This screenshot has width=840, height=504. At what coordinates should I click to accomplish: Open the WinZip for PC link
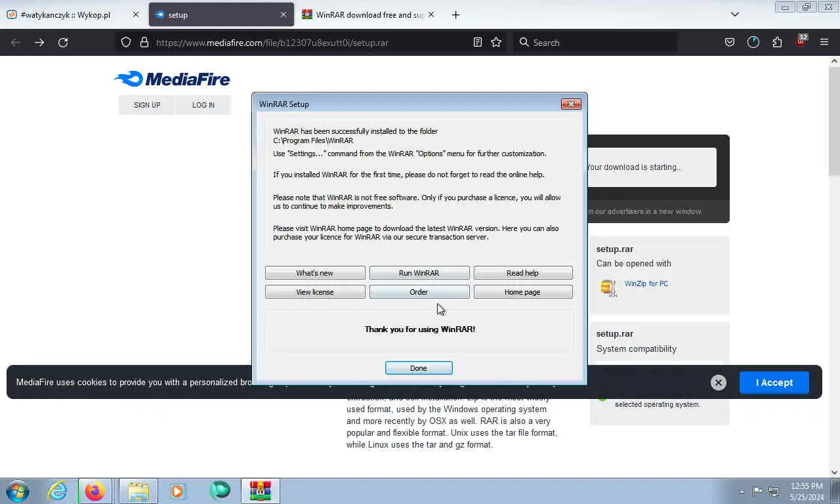point(646,283)
